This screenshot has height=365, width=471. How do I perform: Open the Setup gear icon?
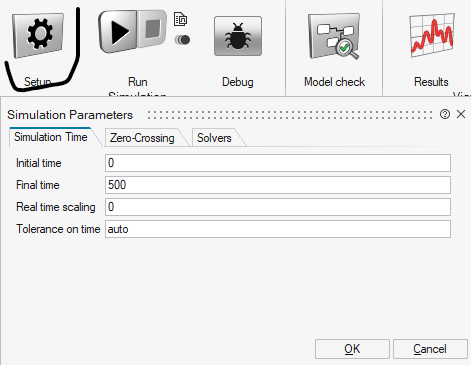pyautogui.click(x=38, y=35)
